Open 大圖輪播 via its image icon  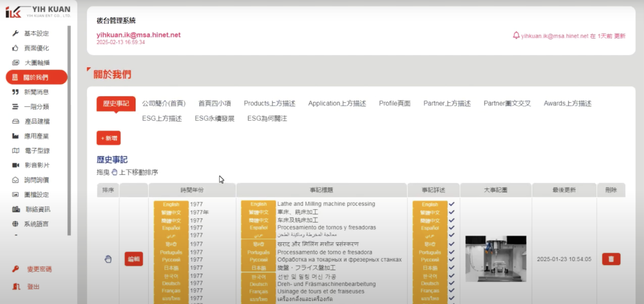(x=16, y=63)
